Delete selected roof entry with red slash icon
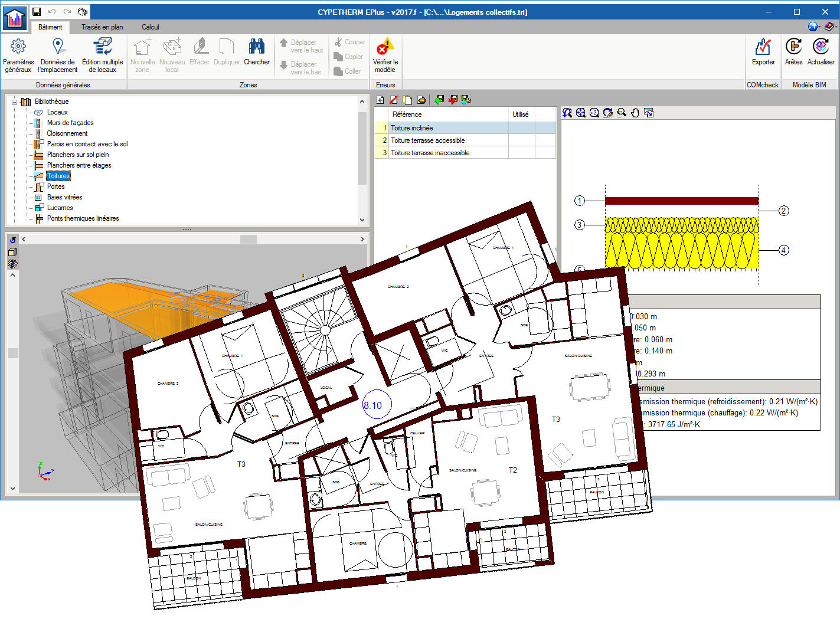This screenshot has width=840, height=619. pos(394,100)
